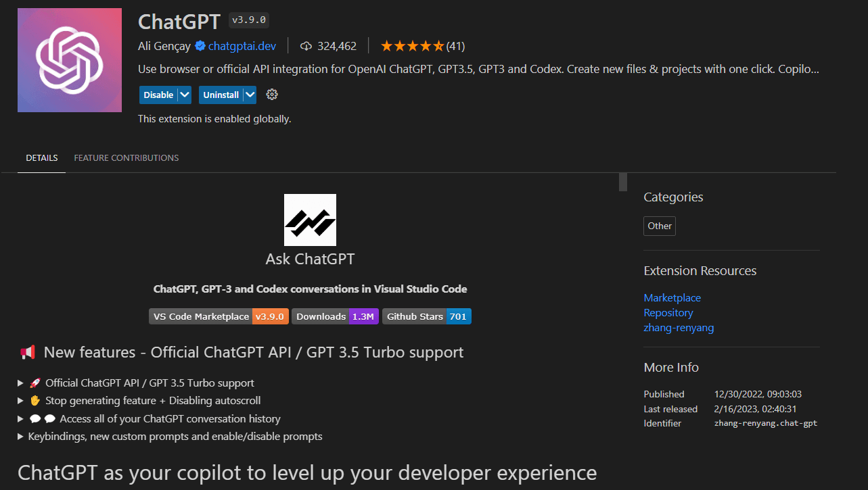The width and height of the screenshot is (868, 490).
Task: Select the Other category tag
Action: click(660, 226)
